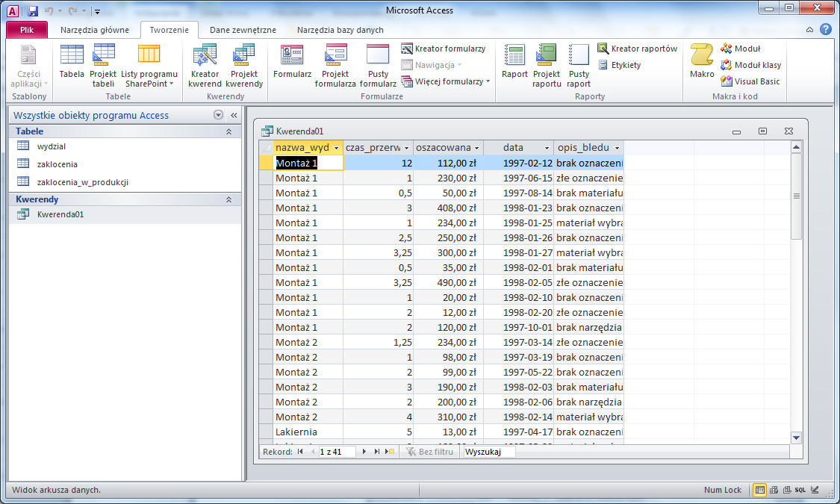Click the Undo icon in quick access toolbar

tap(49, 10)
